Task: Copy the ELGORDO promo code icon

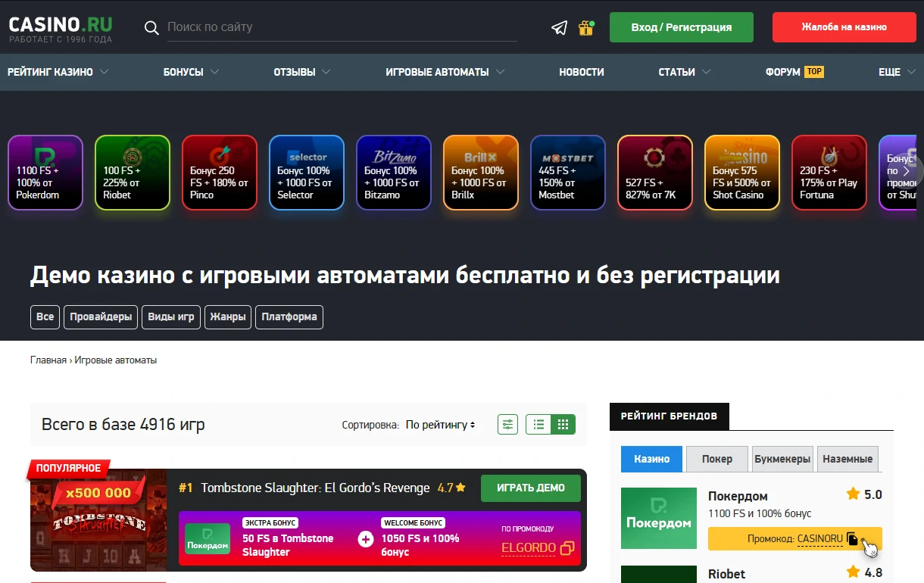Action: [567, 547]
